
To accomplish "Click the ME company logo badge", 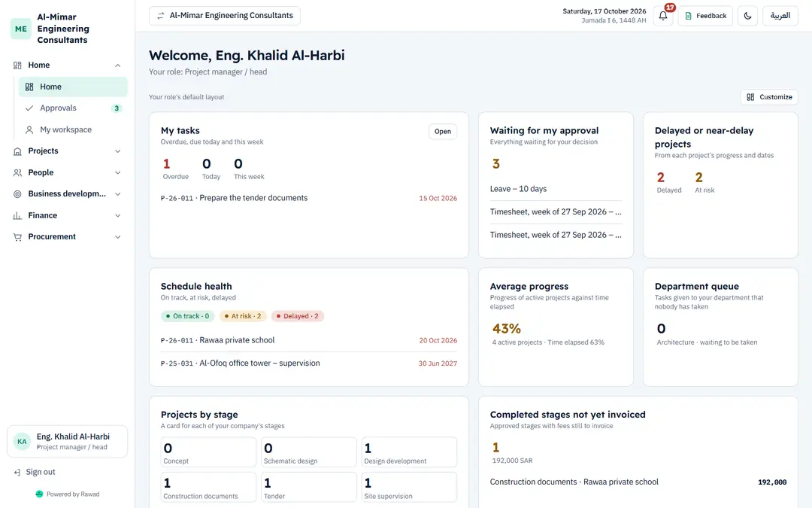I will tap(21, 29).
